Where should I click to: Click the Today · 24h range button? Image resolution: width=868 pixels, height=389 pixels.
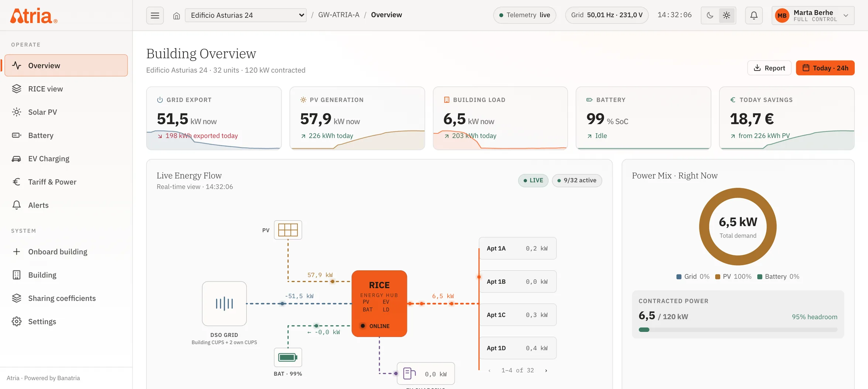(x=825, y=68)
